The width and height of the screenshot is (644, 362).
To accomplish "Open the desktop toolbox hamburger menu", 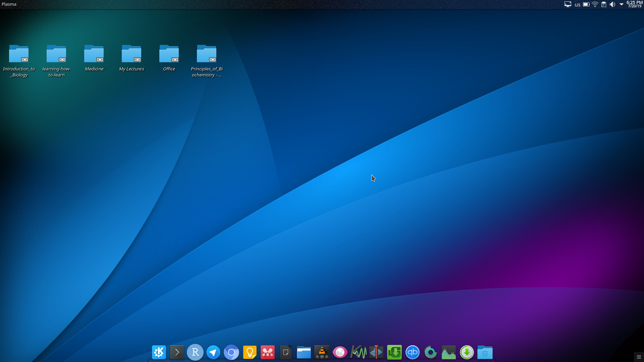I will [639, 357].
